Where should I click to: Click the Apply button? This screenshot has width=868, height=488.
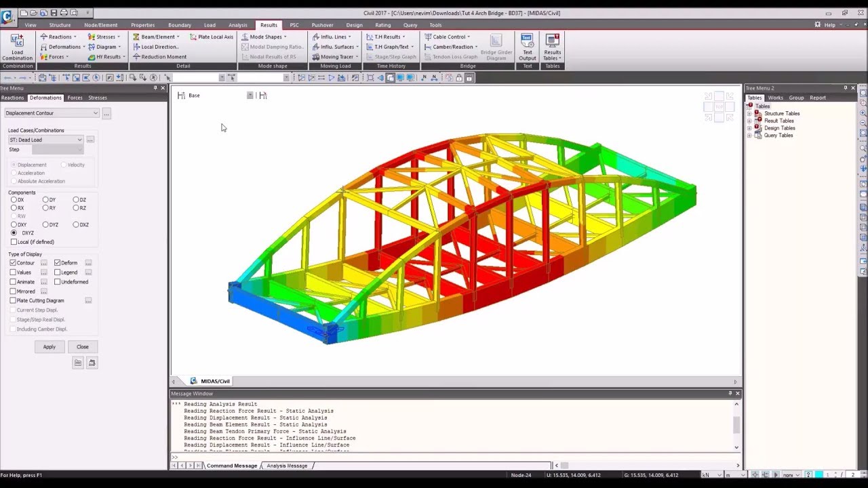pos(50,347)
